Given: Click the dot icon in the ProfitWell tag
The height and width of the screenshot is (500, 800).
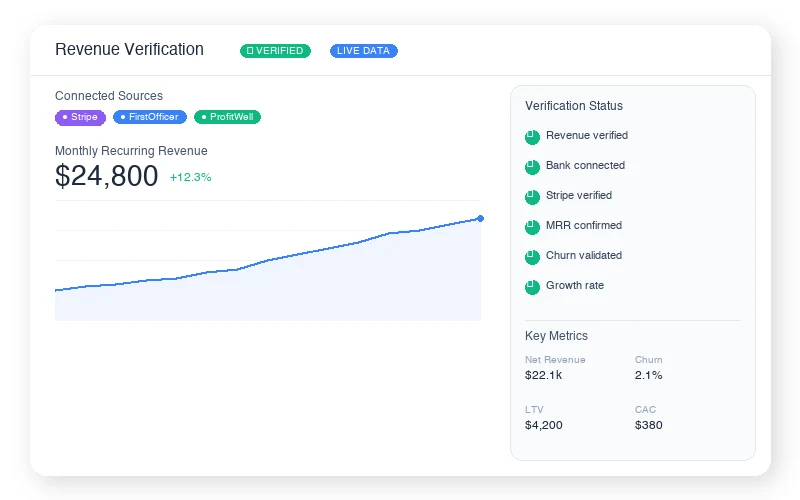Looking at the screenshot, I should point(204,117).
